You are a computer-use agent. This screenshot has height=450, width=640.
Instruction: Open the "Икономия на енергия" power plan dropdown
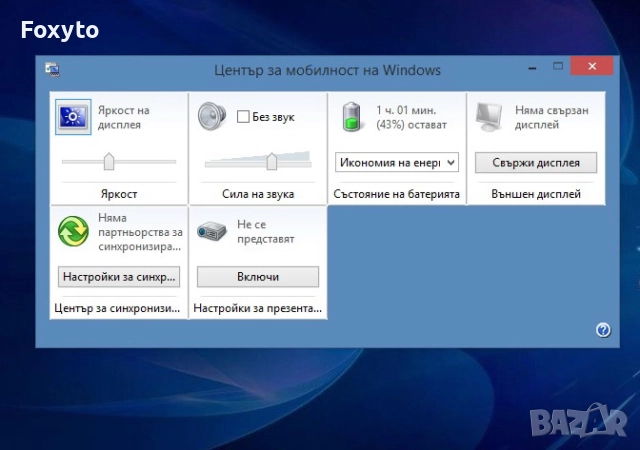(x=397, y=162)
